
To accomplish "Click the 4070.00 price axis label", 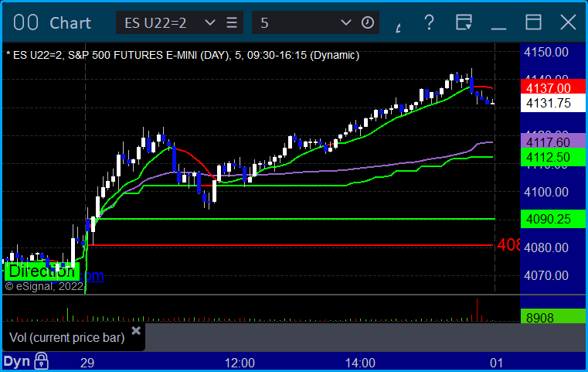I will tap(546, 275).
